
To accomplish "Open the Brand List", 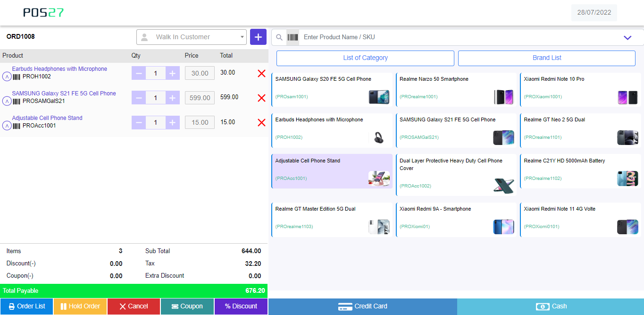I will click(547, 58).
